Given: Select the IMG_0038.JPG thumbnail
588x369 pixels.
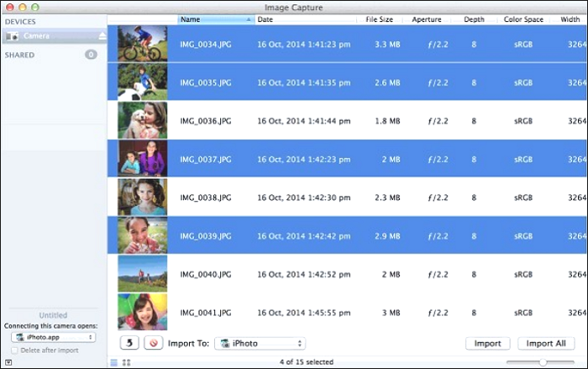Looking at the screenshot, I should [143, 197].
